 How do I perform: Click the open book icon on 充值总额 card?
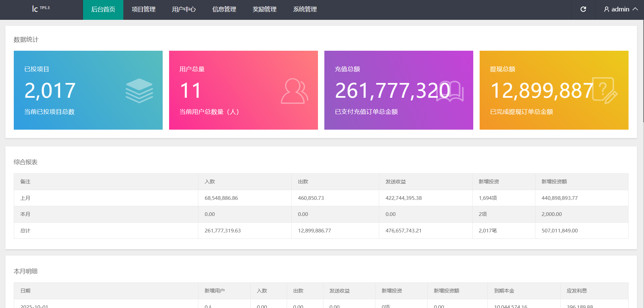coord(450,91)
